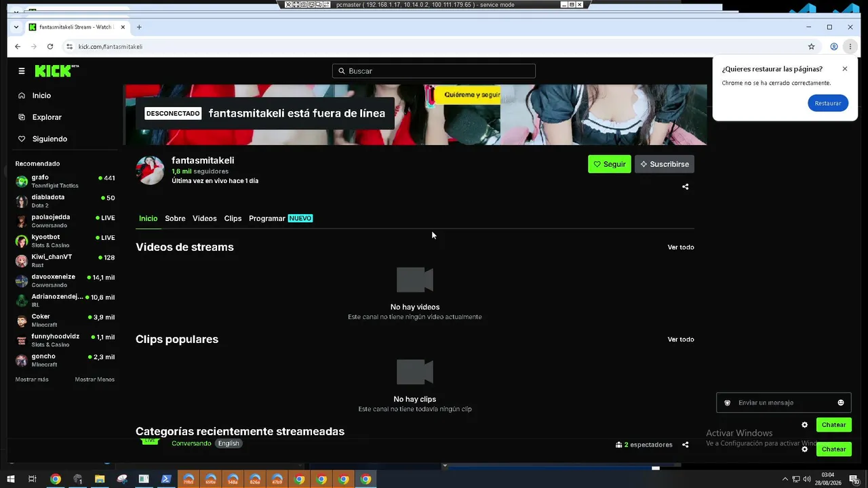Open recommended channel davooxeneize
The image size is (868, 488).
pos(65,281)
